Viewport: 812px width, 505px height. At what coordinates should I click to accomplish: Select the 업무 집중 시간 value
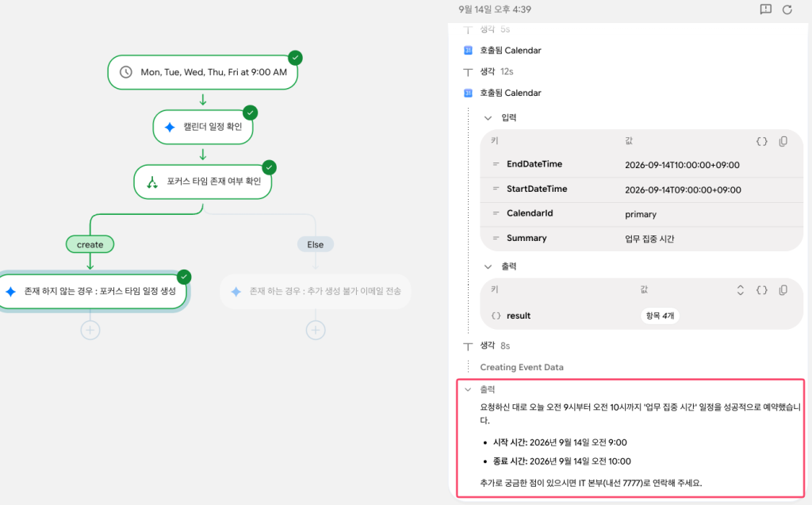tap(649, 239)
